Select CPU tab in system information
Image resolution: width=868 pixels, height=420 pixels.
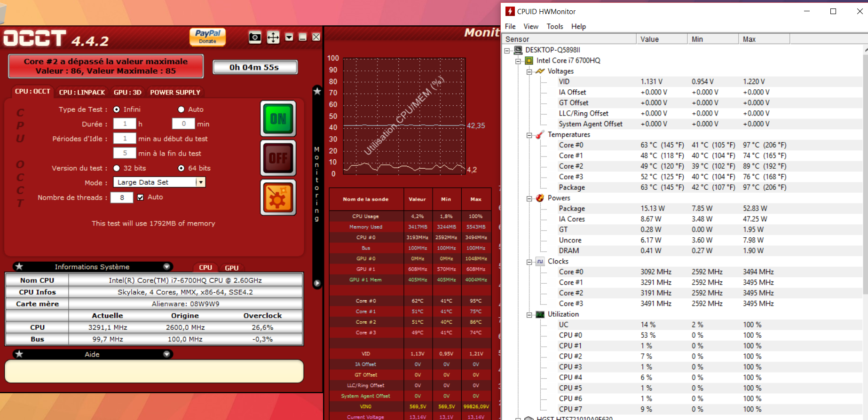click(x=205, y=267)
